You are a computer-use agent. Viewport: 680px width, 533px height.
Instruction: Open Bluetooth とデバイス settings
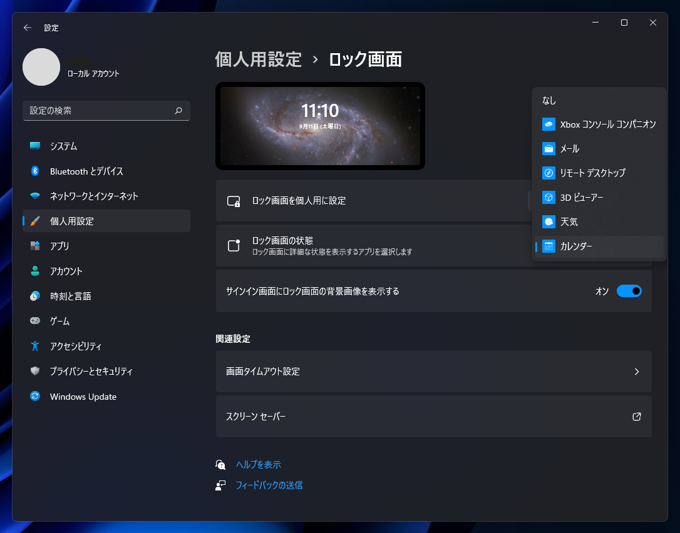106,171
